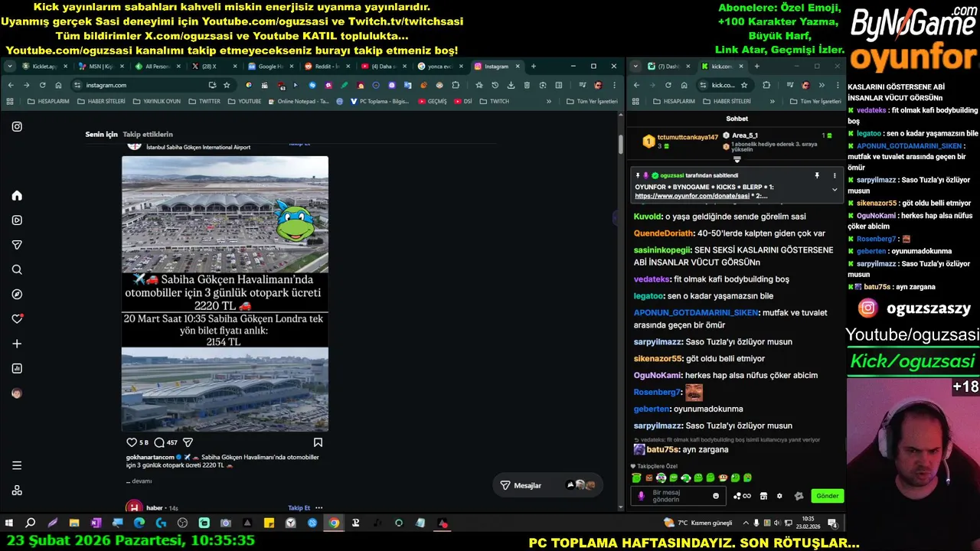Open TWITCH bookmarks folder
The image size is (980, 551).
click(494, 101)
